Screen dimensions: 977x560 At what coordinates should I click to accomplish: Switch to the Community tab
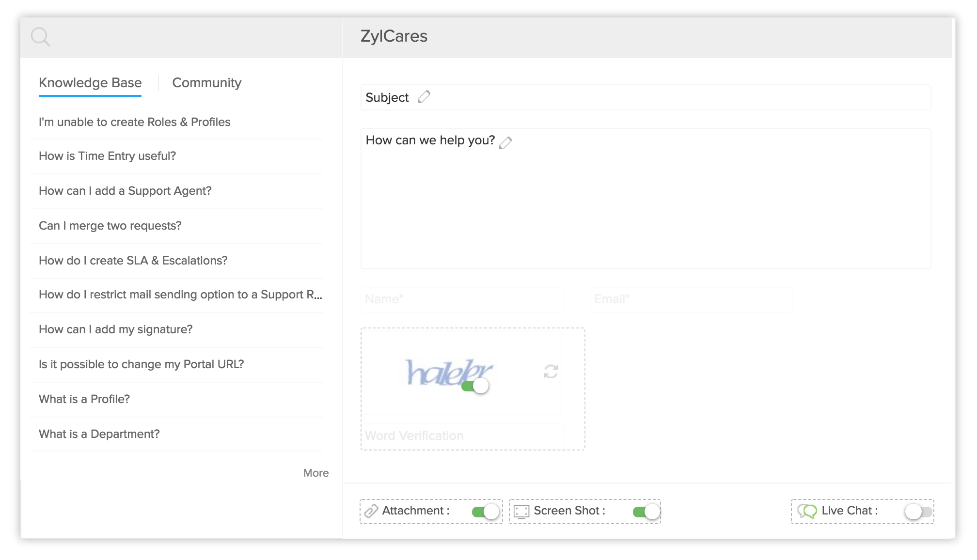pos(206,83)
